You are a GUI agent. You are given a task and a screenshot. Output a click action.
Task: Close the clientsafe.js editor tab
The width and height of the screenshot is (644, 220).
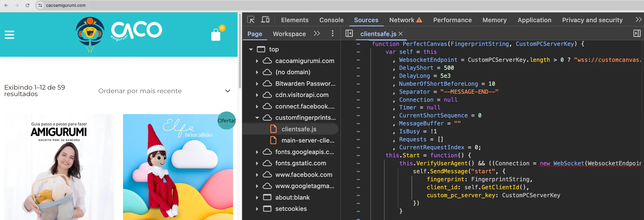[401, 34]
